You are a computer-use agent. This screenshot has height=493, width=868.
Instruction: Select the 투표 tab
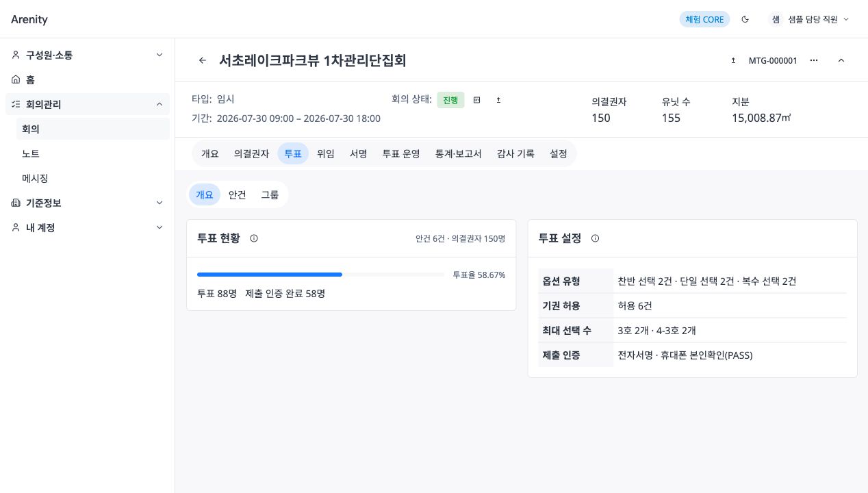(x=293, y=153)
